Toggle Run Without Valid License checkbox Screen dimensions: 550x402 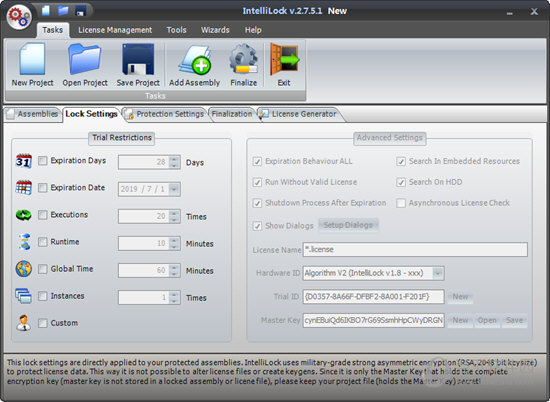(257, 182)
